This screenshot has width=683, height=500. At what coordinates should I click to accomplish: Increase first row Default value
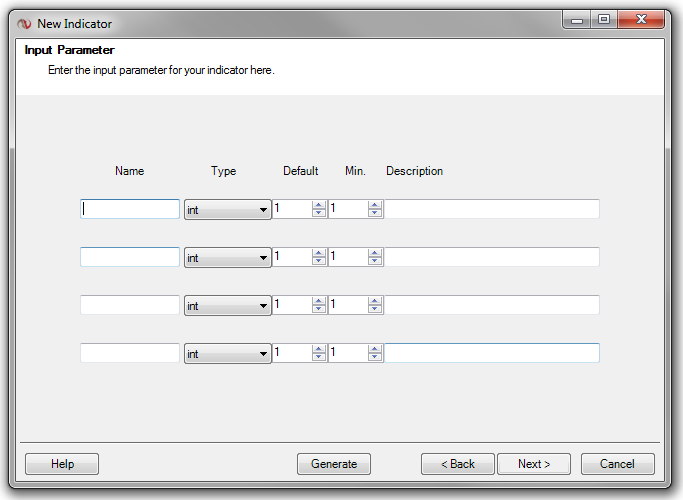(x=319, y=205)
